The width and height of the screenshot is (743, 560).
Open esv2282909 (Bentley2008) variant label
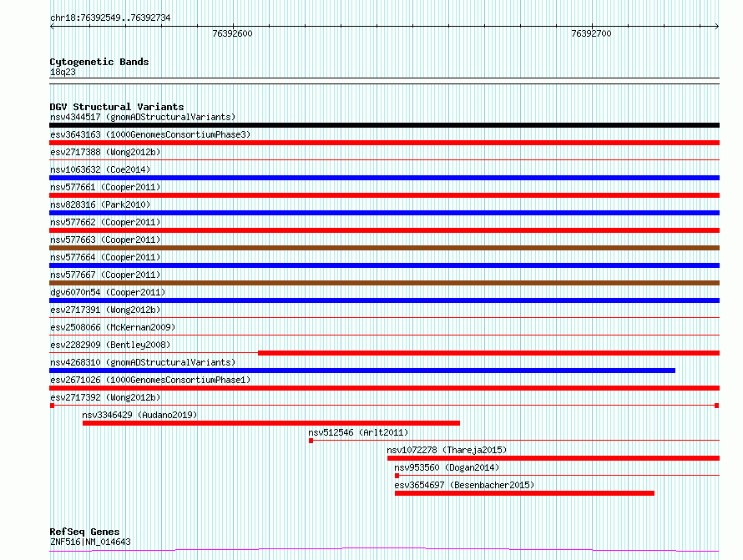110,345
